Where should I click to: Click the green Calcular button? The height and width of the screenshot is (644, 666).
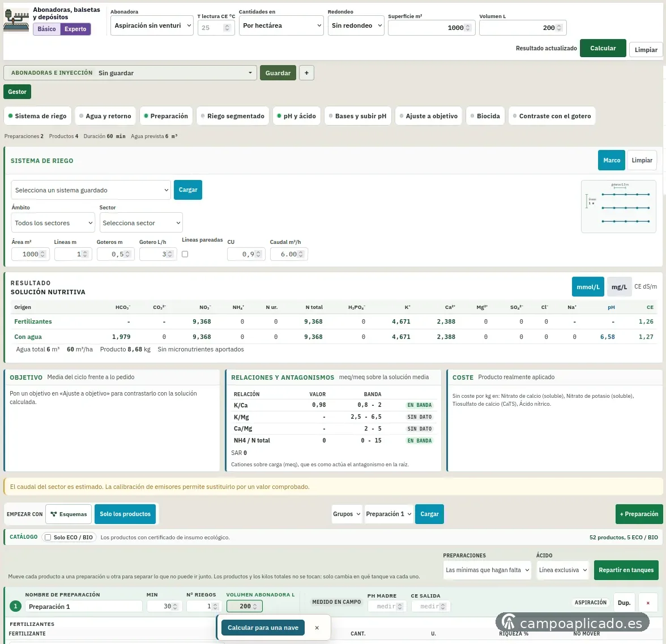point(603,49)
